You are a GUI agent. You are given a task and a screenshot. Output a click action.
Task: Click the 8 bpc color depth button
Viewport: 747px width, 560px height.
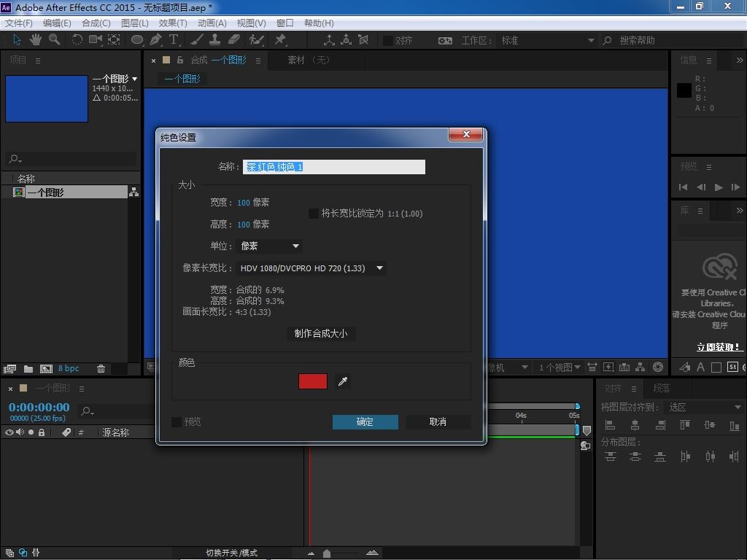click(69, 368)
